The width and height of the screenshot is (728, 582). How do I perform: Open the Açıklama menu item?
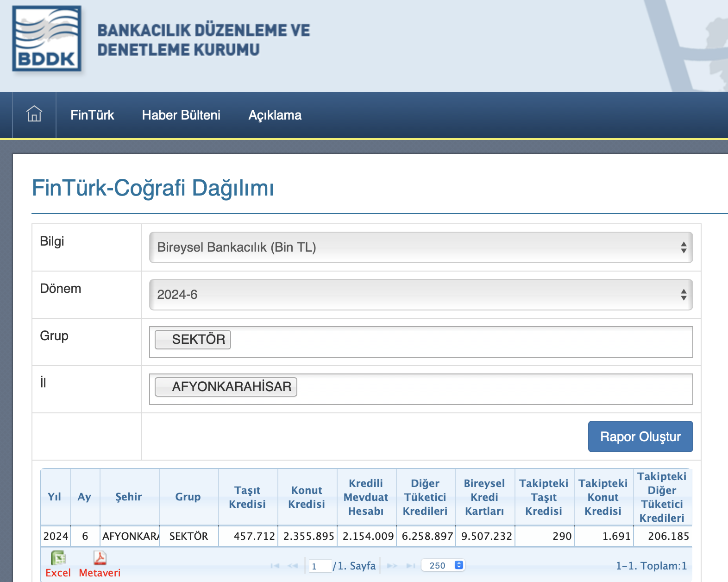click(x=275, y=115)
